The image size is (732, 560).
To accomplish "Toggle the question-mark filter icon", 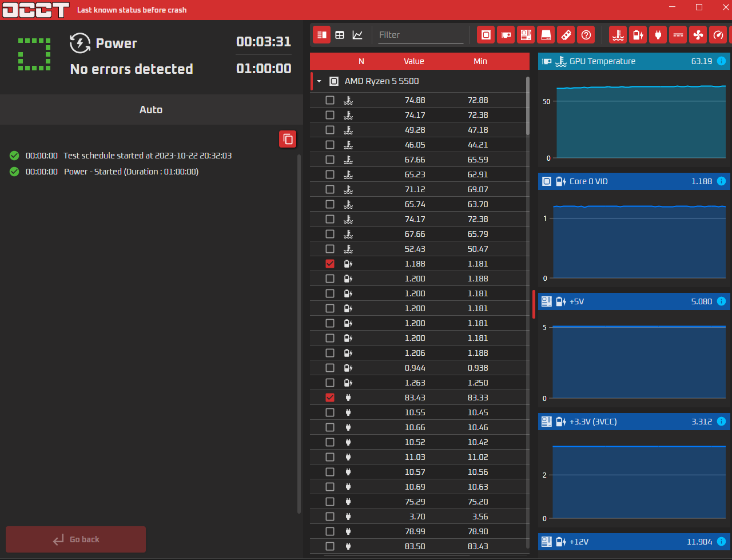I will click(x=586, y=35).
